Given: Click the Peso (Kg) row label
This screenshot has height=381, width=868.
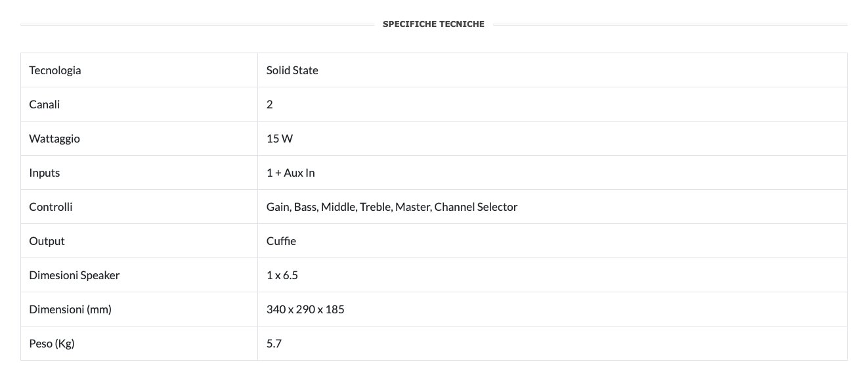Looking at the screenshot, I should (52, 344).
